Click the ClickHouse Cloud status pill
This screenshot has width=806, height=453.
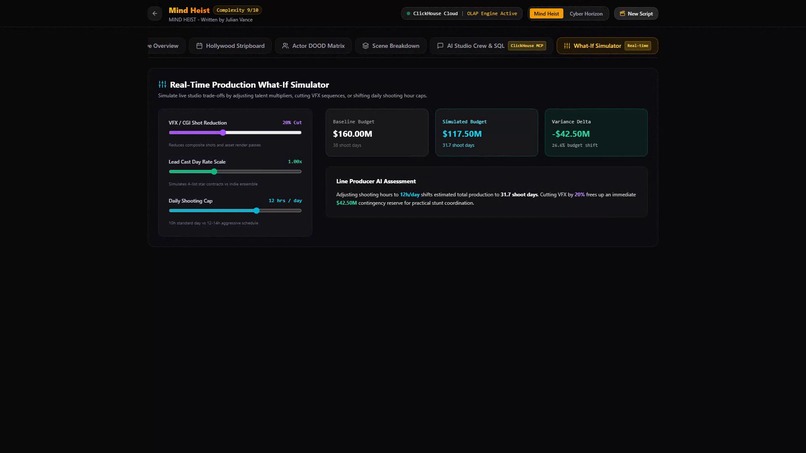462,13
